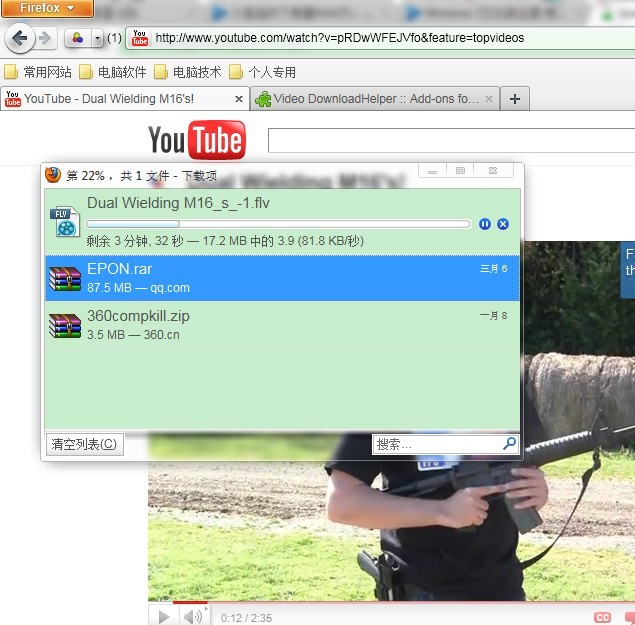Close the downloads window
Screen dimensions: 635x625
coord(493,171)
